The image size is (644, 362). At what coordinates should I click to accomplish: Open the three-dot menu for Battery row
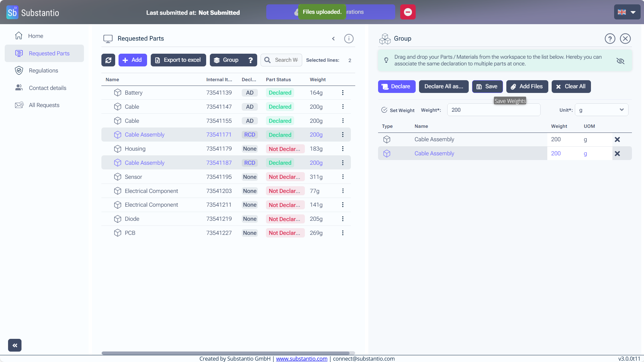click(x=342, y=93)
